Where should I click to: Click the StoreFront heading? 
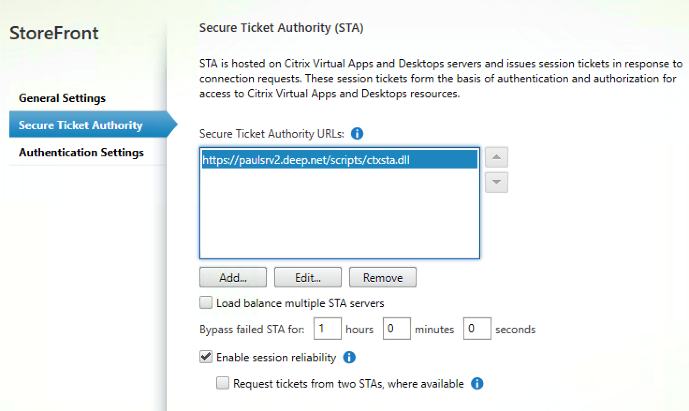coord(54,33)
